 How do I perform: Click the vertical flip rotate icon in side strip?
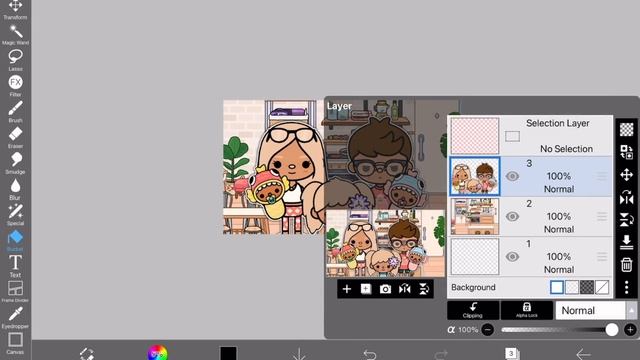pos(627,220)
